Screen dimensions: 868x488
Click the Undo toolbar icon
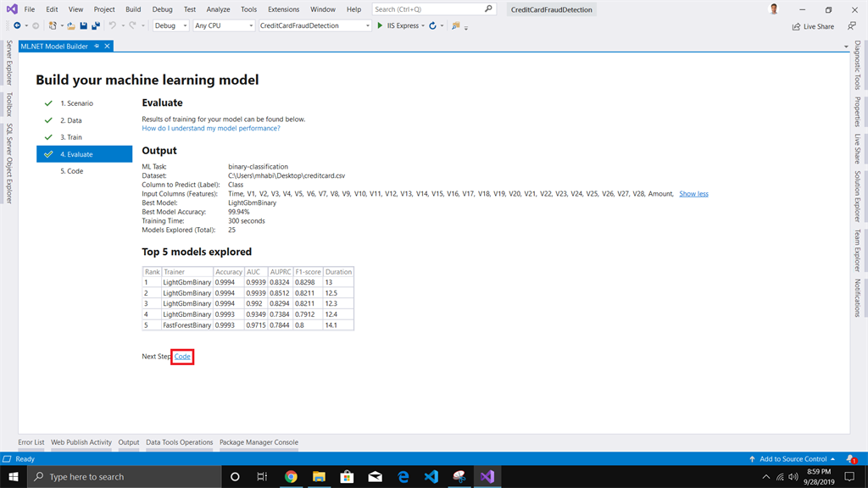[113, 25]
